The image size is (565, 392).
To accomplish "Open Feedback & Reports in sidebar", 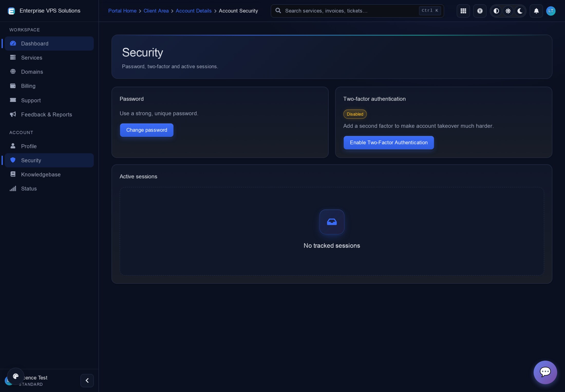I will 49,114.
